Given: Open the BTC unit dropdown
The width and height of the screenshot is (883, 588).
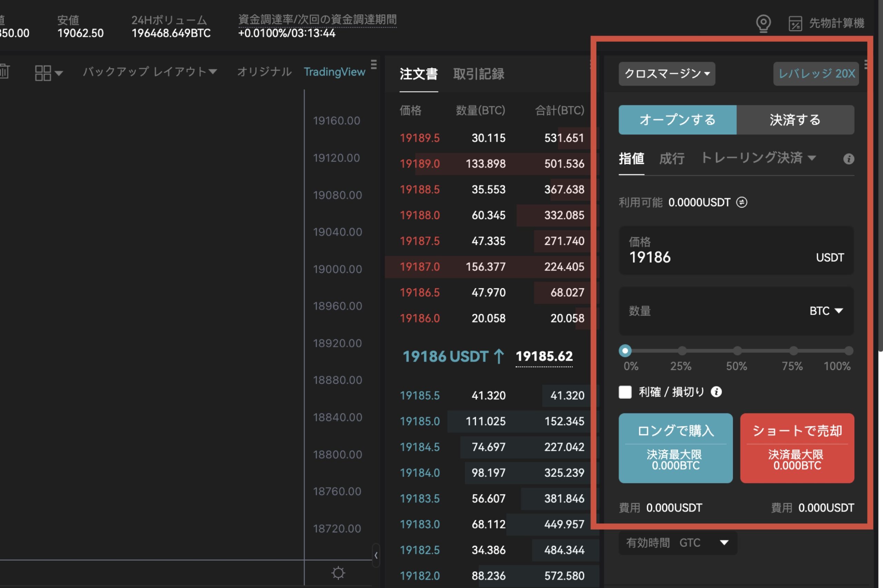Looking at the screenshot, I should tap(826, 311).
